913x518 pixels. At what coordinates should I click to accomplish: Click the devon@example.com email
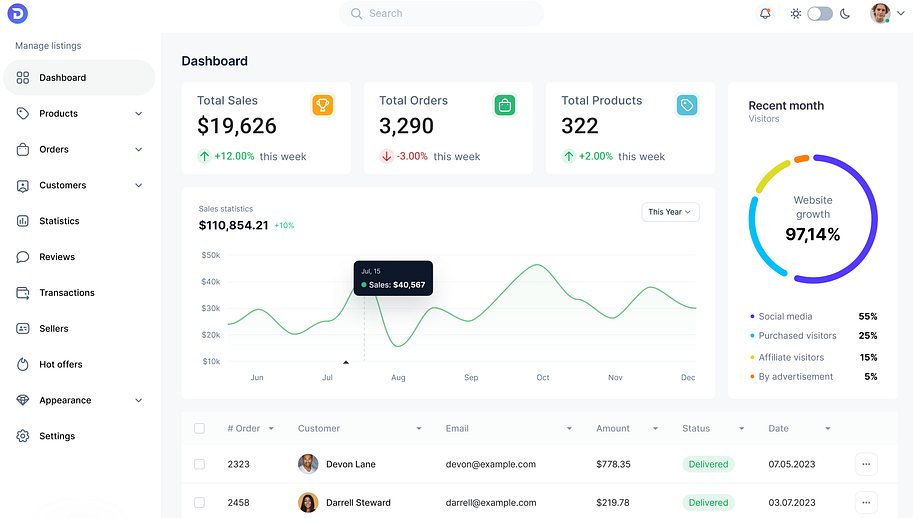(x=491, y=465)
